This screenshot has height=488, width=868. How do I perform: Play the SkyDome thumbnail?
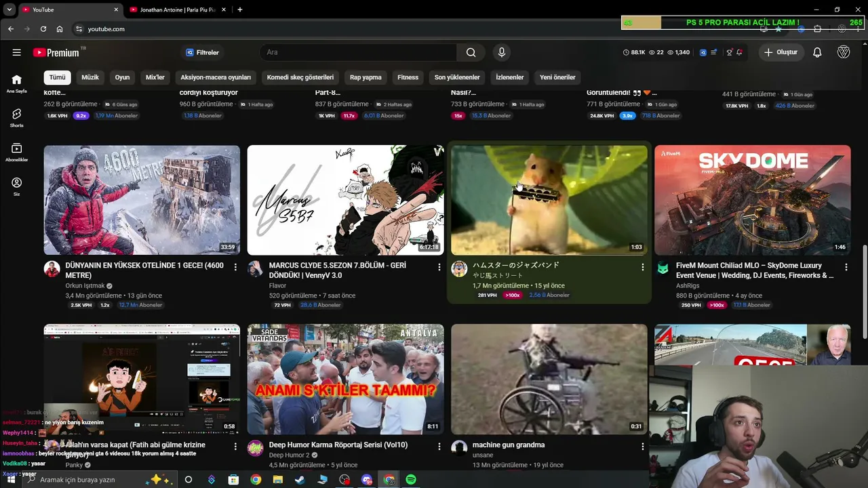753,200
